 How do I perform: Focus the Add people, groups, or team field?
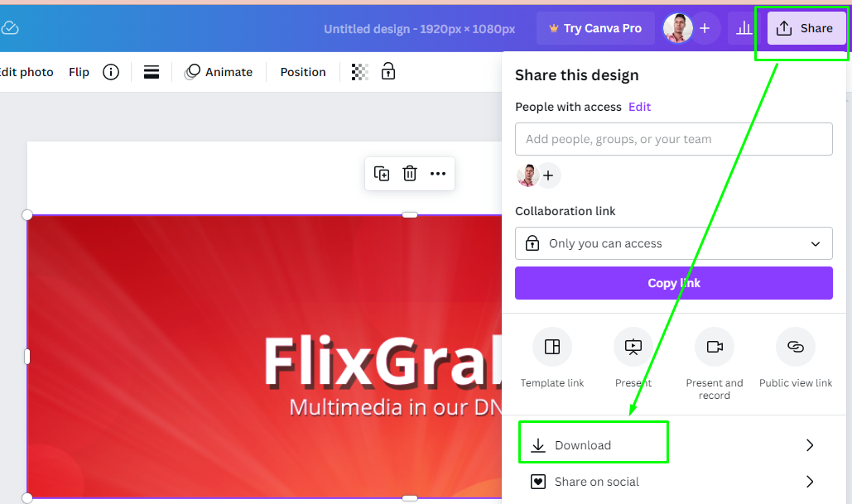pyautogui.click(x=674, y=139)
